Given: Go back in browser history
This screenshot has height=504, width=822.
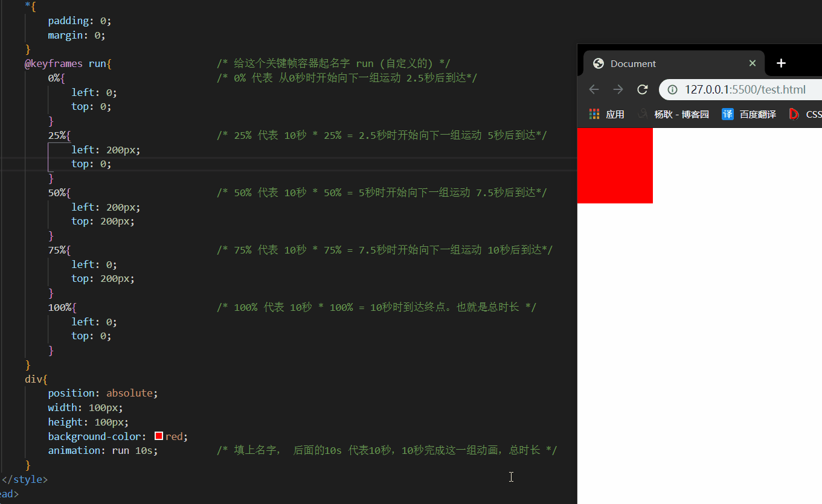Looking at the screenshot, I should click(594, 89).
